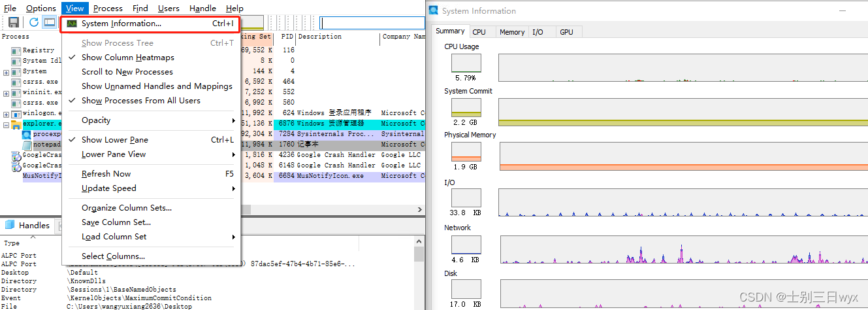Open the Load Column Set submenu
The image size is (868, 310).
pyautogui.click(x=152, y=237)
